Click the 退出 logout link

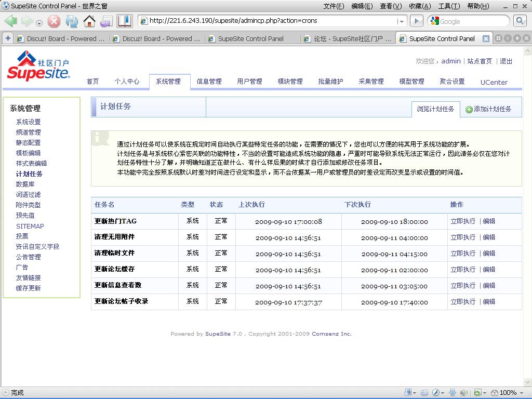506,61
